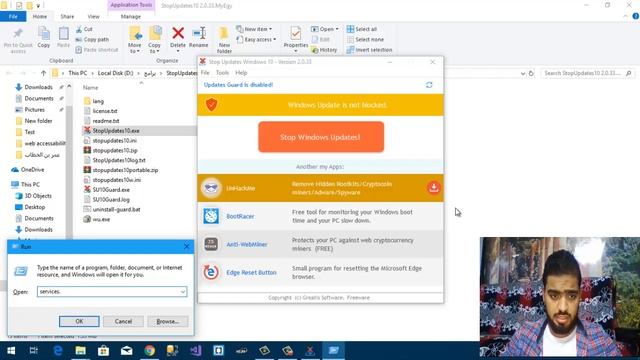Expand the address bar history dropdown
This screenshot has height=360, width=640.
pos(523,73)
